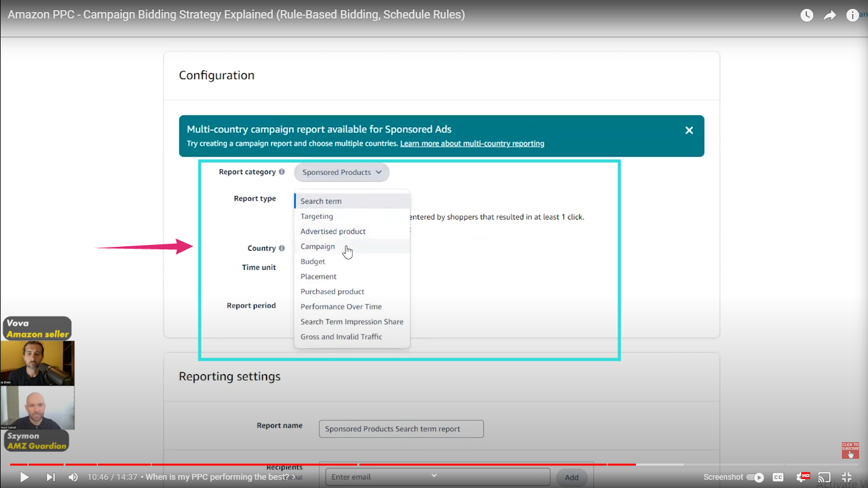Choose 'Advertised product' in the list
868x488 pixels.
352,232
